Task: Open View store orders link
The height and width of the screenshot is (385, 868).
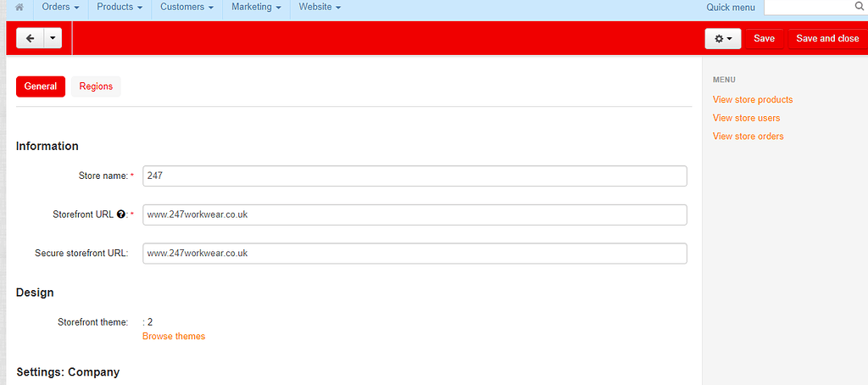Action: (748, 137)
